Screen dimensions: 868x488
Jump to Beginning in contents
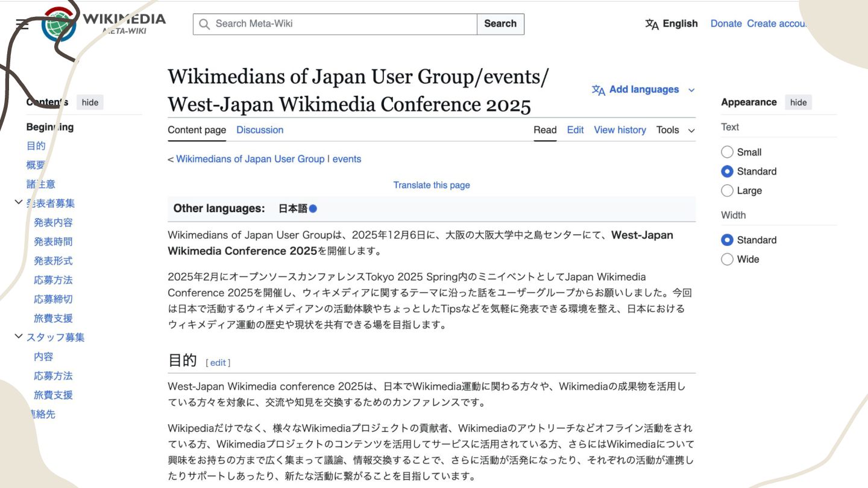click(50, 127)
